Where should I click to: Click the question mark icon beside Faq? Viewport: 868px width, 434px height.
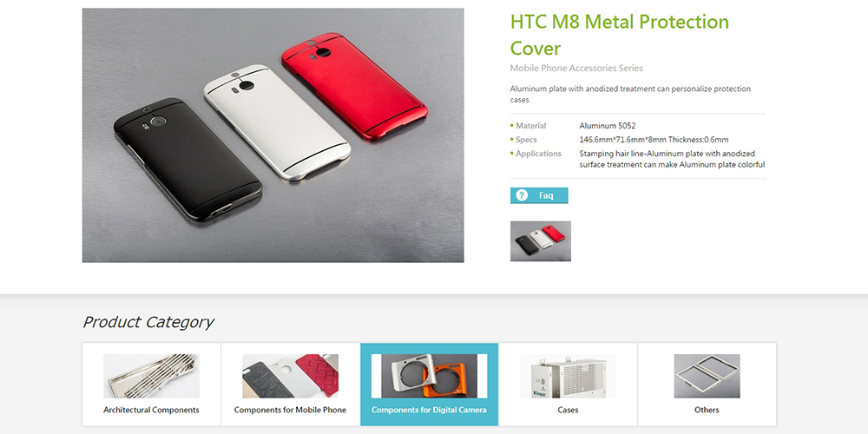522,195
